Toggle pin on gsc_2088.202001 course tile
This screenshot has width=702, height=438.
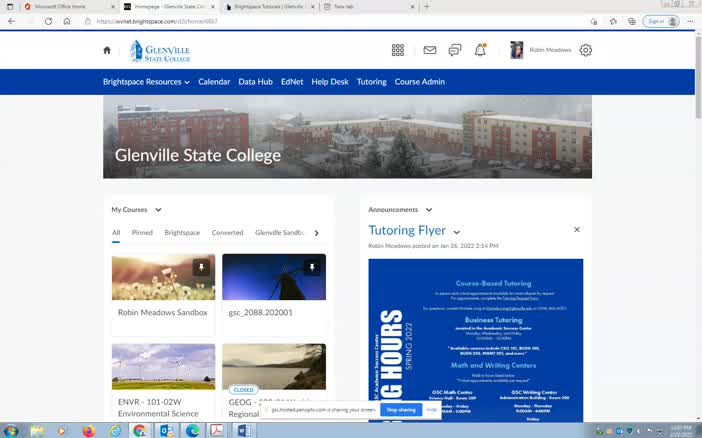(311, 268)
